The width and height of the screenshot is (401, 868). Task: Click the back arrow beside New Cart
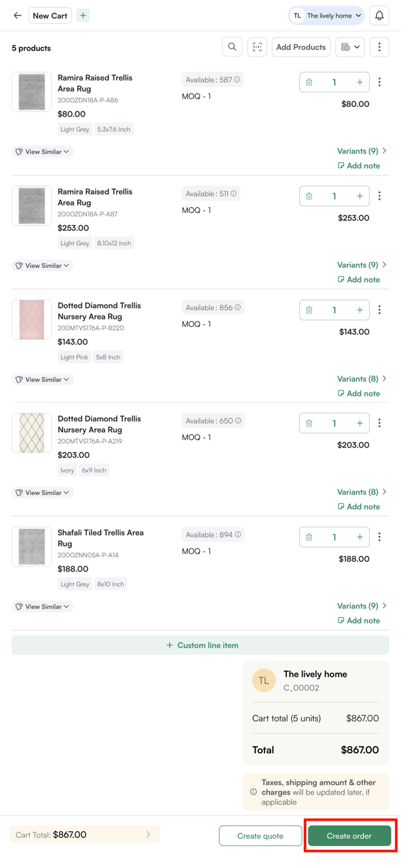[x=17, y=15]
